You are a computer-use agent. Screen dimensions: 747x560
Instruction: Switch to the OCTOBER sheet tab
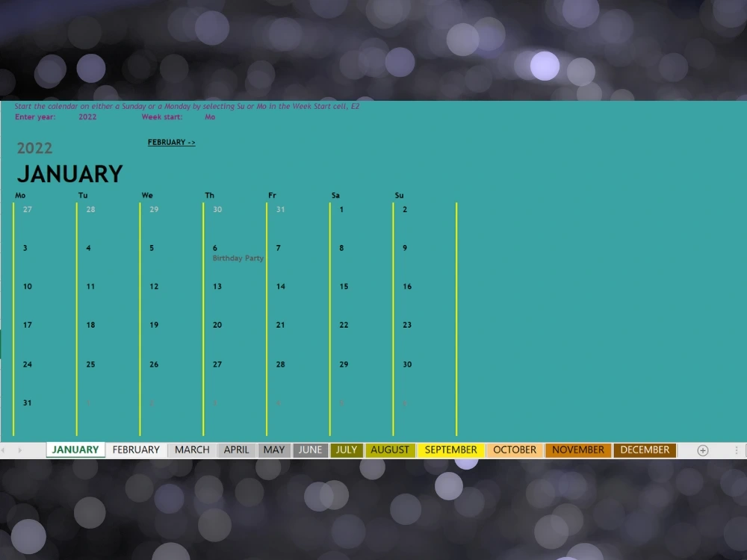(x=515, y=450)
